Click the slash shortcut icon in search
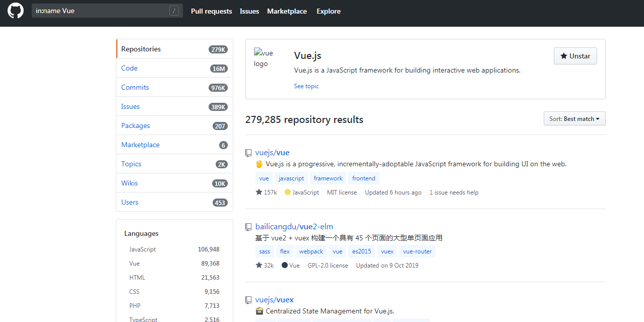Image resolution: width=644 pixels, height=322 pixels. 174,11
